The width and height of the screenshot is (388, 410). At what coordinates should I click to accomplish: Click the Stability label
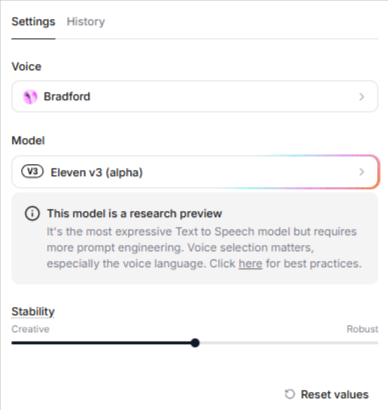click(33, 312)
